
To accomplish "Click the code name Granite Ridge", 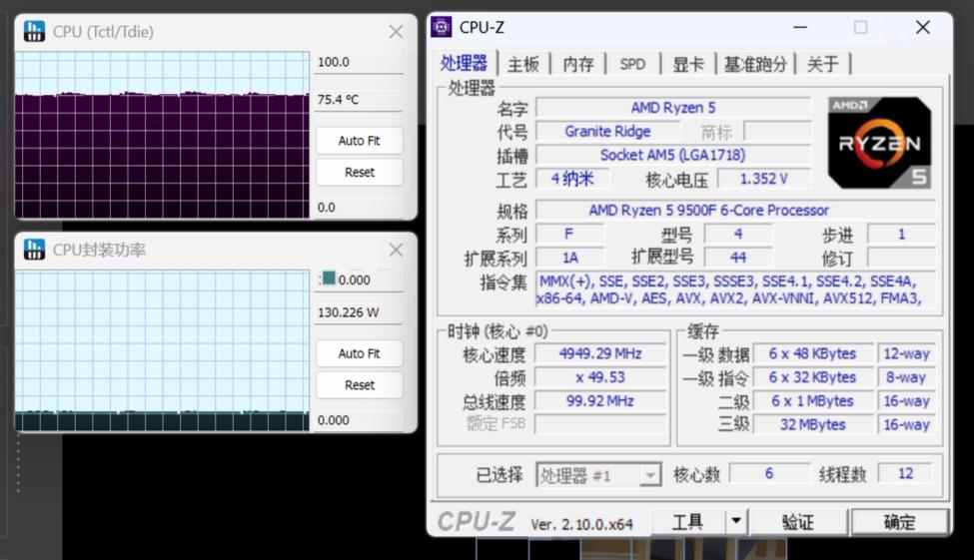I will click(x=607, y=131).
